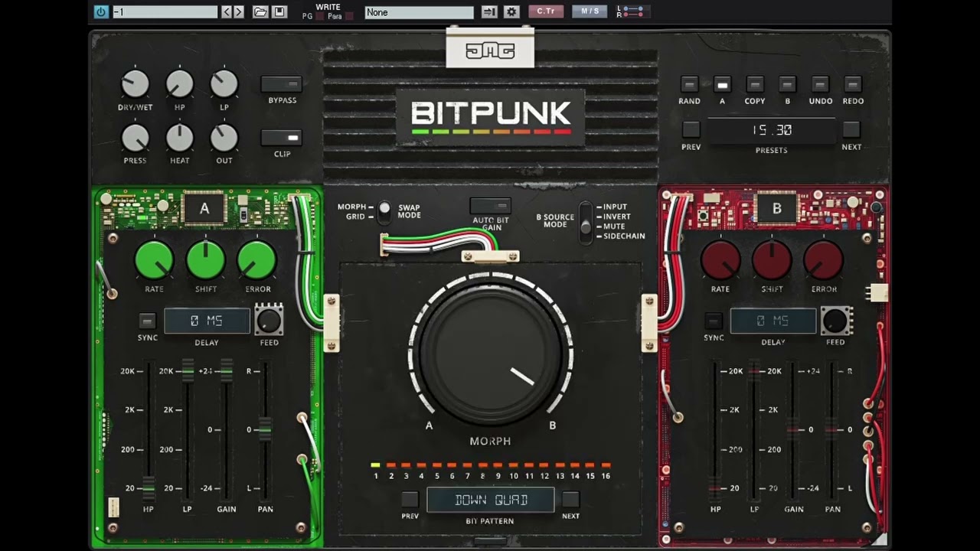This screenshot has height=551, width=980.
Task: Click section B delay display 0 MS
Action: click(x=773, y=321)
